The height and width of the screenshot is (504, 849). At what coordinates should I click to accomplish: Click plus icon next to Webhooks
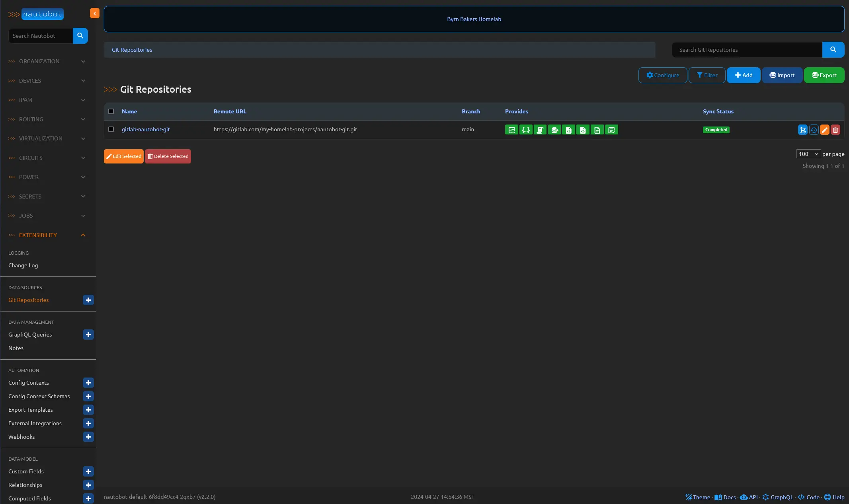point(88,437)
